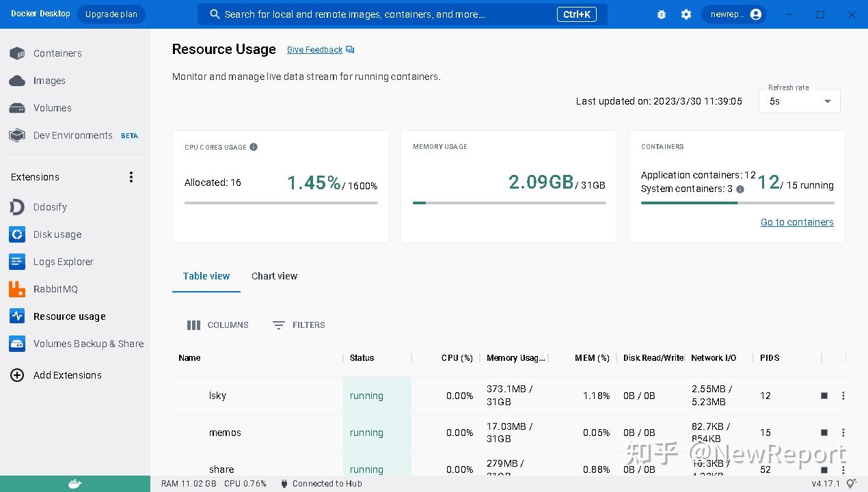Click the Upgrade plan button
Image resolution: width=868 pixels, height=492 pixels.
click(x=111, y=14)
